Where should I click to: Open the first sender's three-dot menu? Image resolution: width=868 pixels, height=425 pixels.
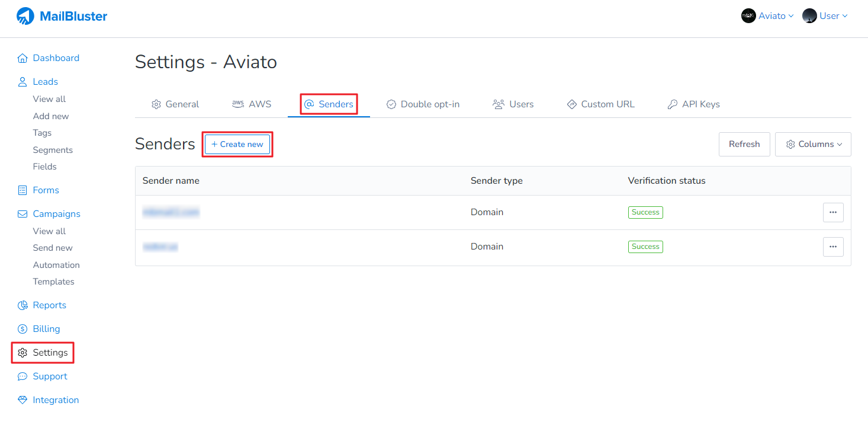pyautogui.click(x=833, y=212)
